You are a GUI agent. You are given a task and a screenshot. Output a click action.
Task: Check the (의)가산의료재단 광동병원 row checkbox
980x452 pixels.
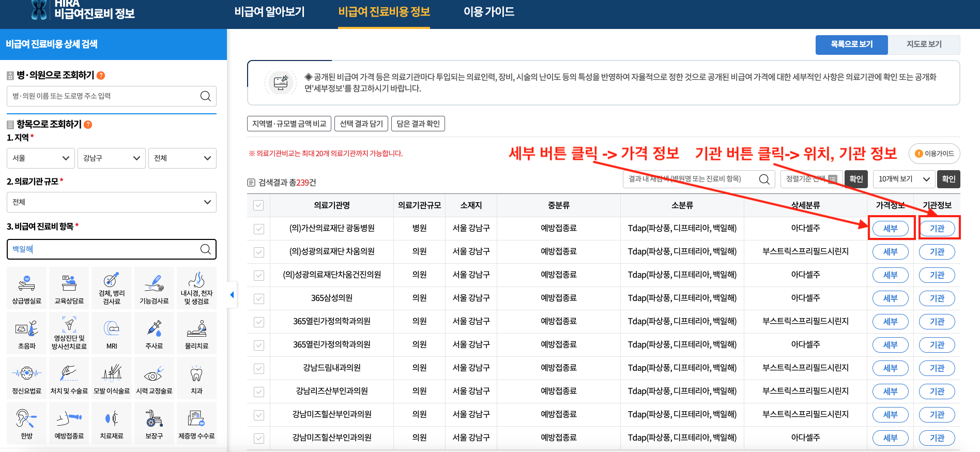pyautogui.click(x=259, y=229)
